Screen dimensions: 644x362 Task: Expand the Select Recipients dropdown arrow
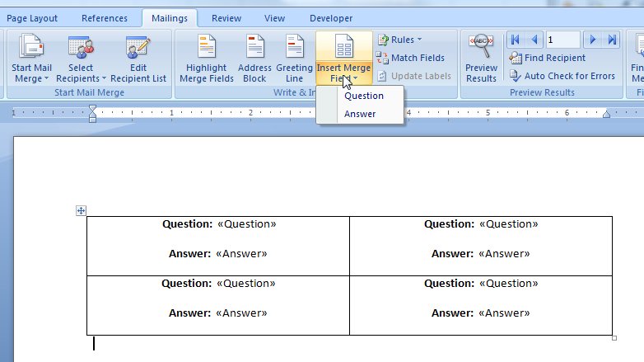point(104,78)
